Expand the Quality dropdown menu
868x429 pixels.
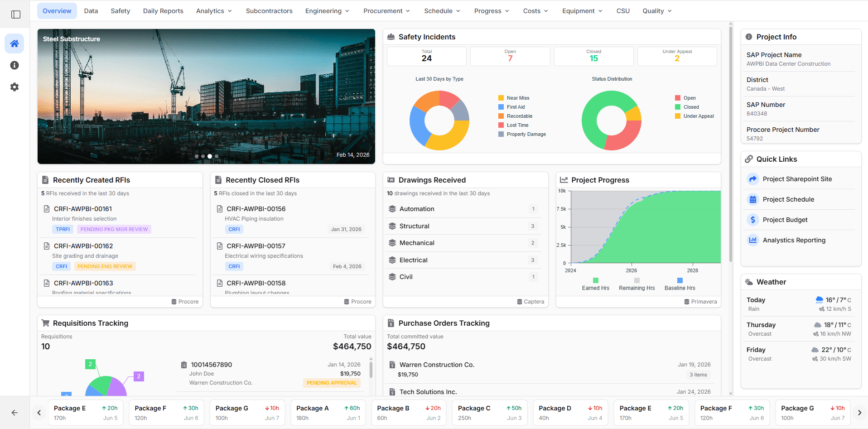[657, 11]
